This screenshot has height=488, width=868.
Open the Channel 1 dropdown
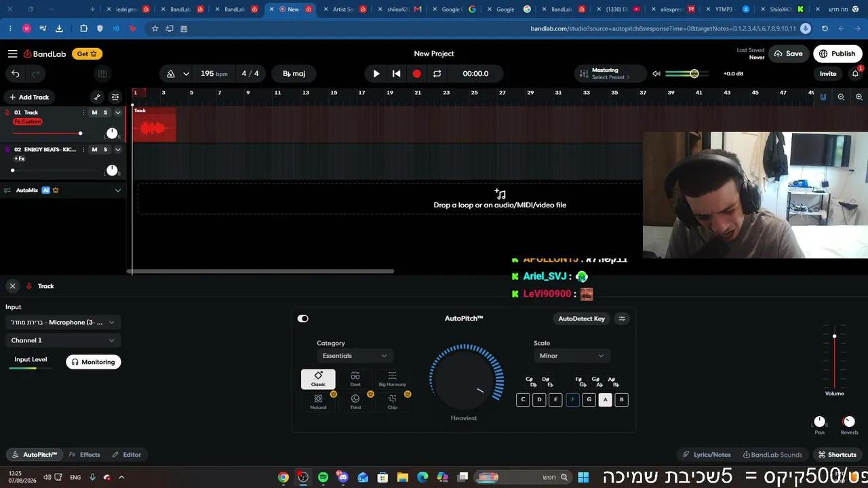(62, 340)
